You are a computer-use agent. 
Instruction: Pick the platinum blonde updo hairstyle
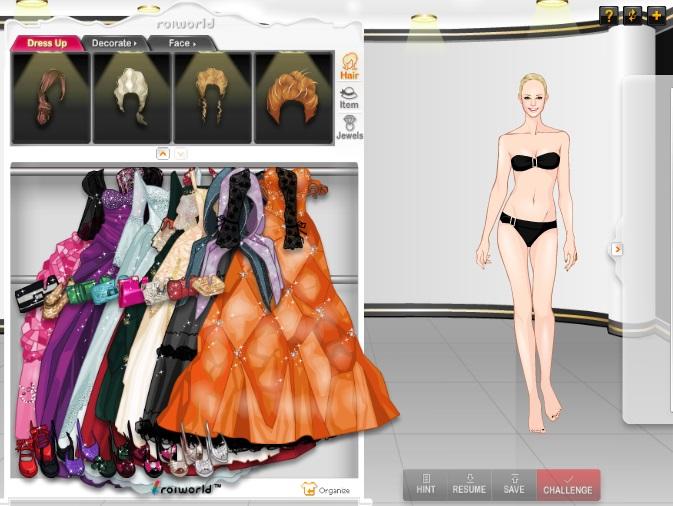(x=131, y=99)
